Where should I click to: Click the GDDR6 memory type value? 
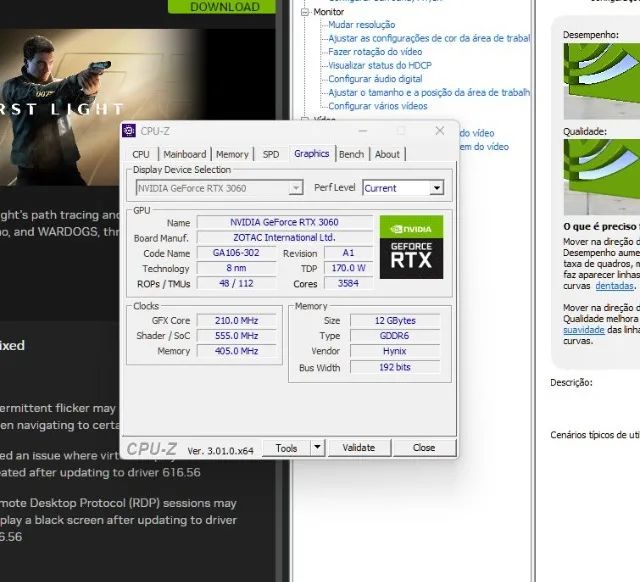click(x=395, y=335)
